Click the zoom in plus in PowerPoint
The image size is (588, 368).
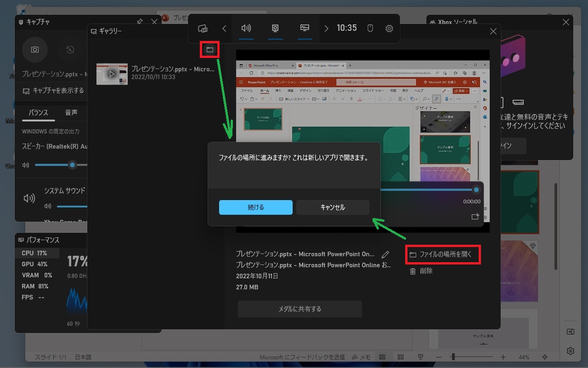(x=503, y=357)
